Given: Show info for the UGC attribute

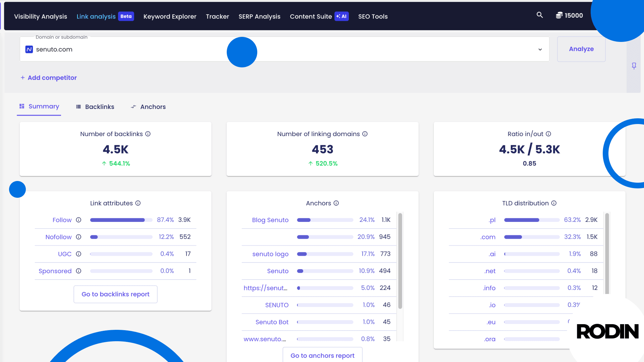Looking at the screenshot, I should click(x=78, y=254).
